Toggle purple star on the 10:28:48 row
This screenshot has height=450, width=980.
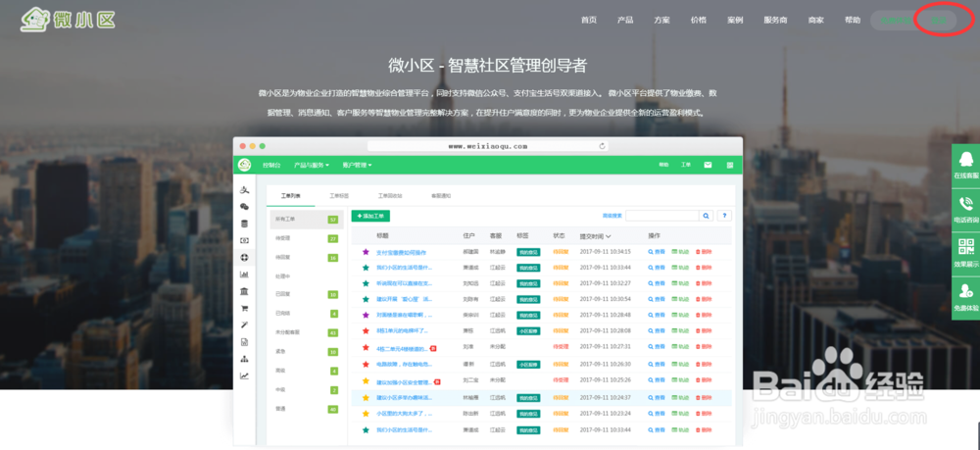[366, 315]
